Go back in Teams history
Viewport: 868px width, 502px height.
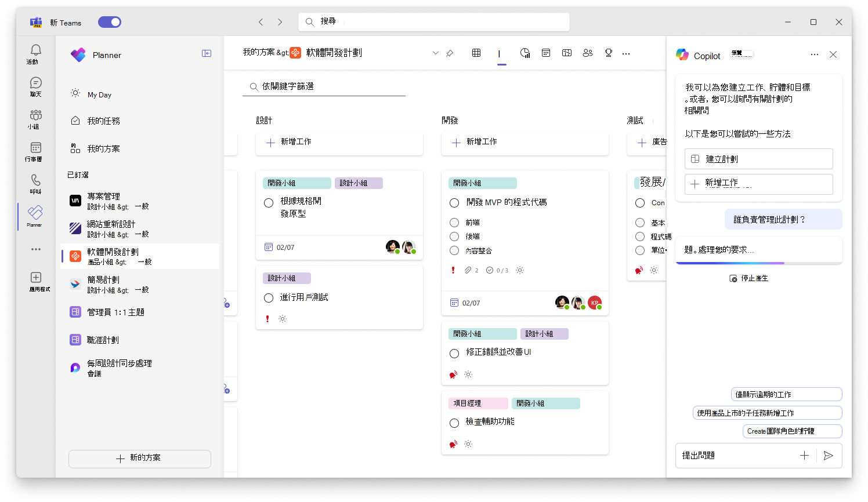click(x=261, y=22)
